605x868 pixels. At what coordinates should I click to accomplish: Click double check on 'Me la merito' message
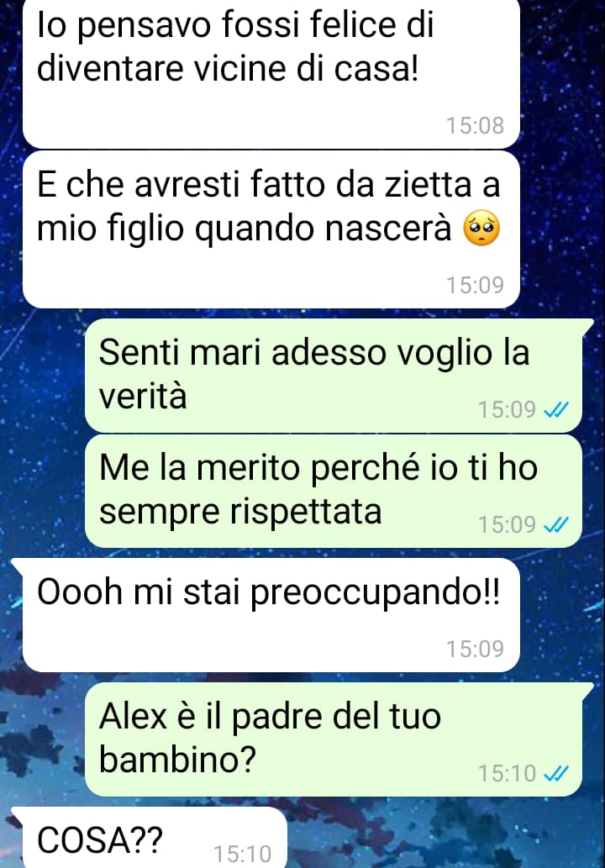556,524
